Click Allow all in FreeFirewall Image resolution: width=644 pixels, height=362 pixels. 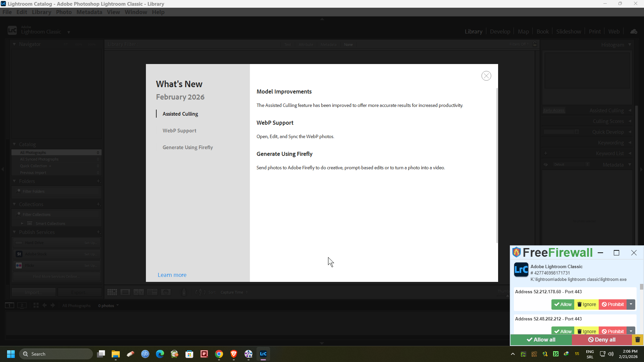pyautogui.click(x=541, y=340)
